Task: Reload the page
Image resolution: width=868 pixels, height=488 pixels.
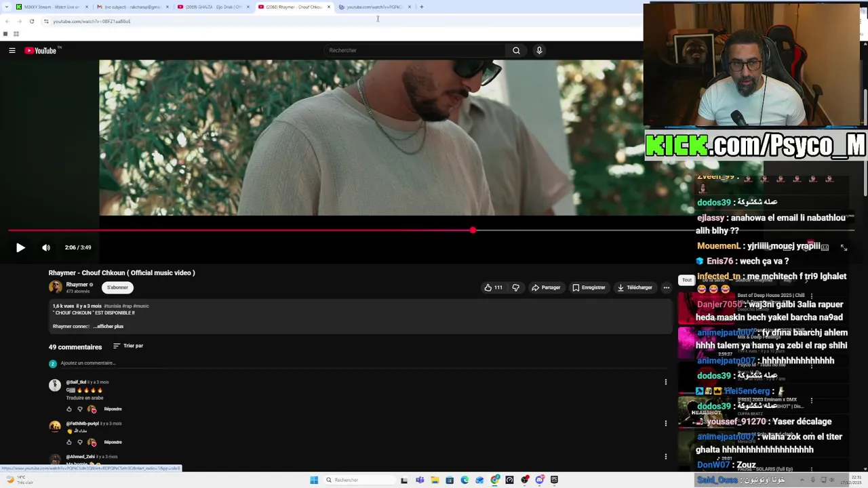Action: coord(31,21)
